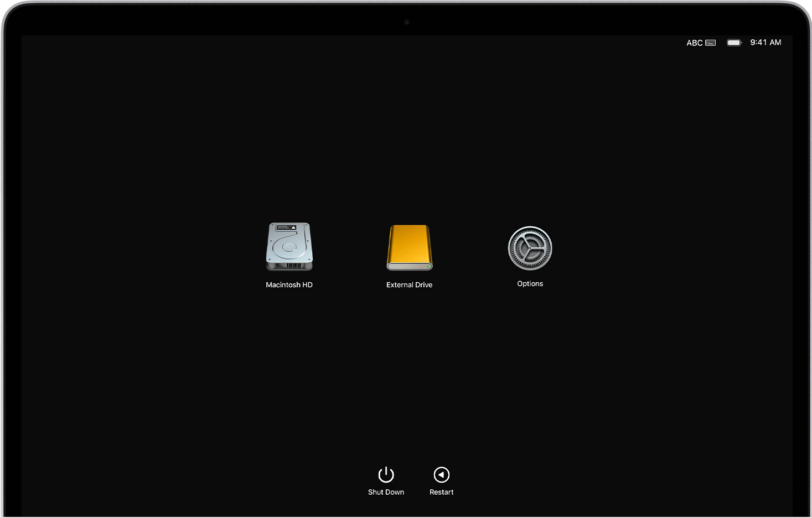Open the ABC keyboard input menu

tap(701, 43)
